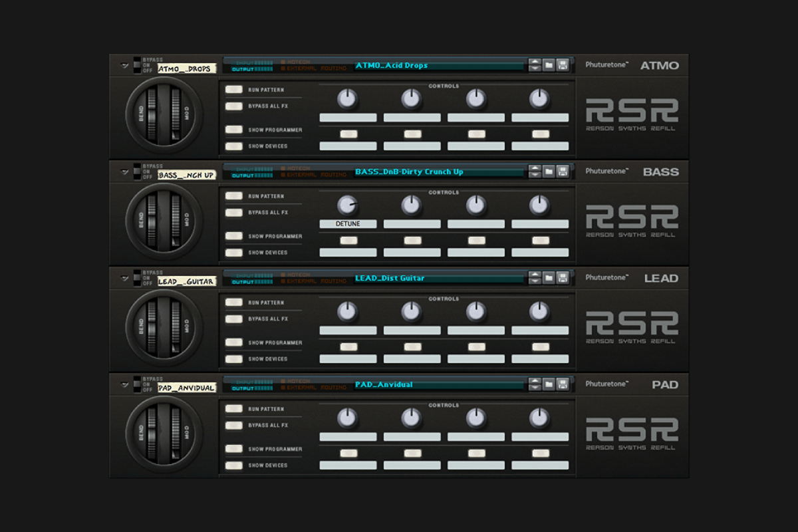Click the DETUNE label field on BASS device

[x=348, y=224]
